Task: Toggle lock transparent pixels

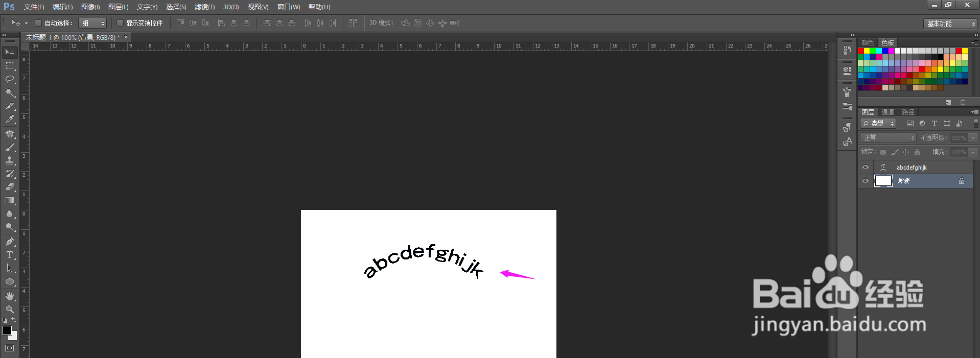Action: click(x=883, y=152)
